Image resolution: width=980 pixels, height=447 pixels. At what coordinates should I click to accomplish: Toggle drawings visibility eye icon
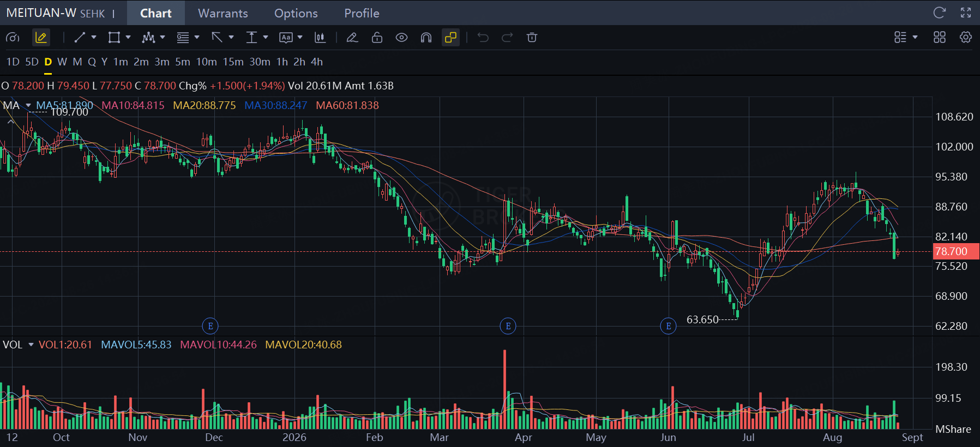coord(401,38)
